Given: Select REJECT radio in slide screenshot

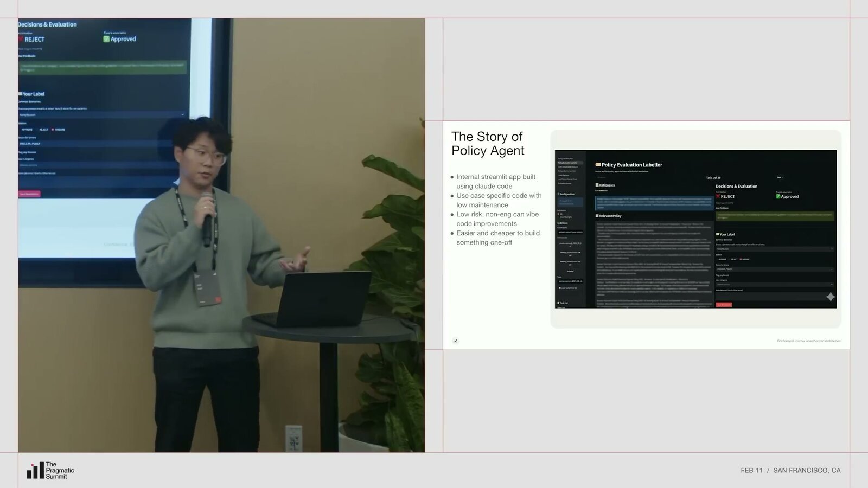Looking at the screenshot, I should [733, 259].
